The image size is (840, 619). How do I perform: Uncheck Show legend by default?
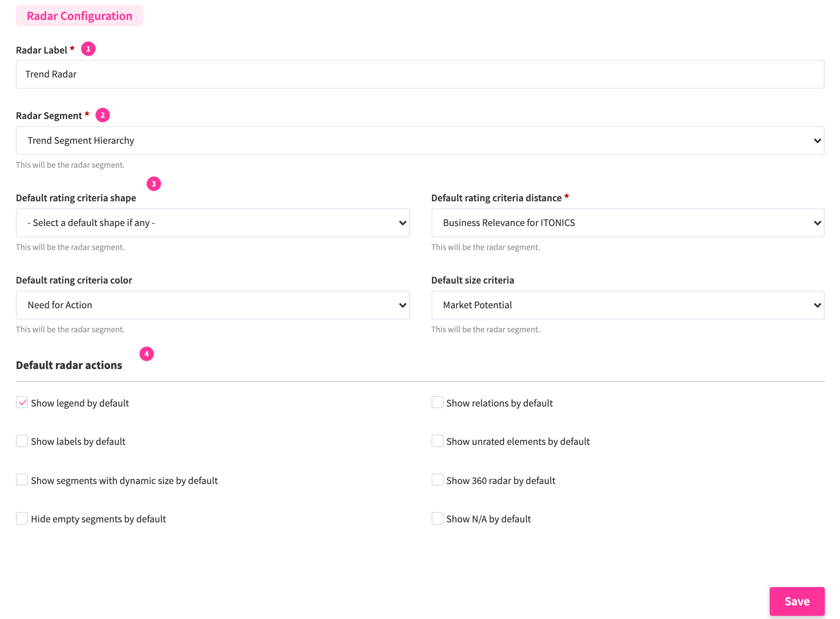pyautogui.click(x=22, y=403)
